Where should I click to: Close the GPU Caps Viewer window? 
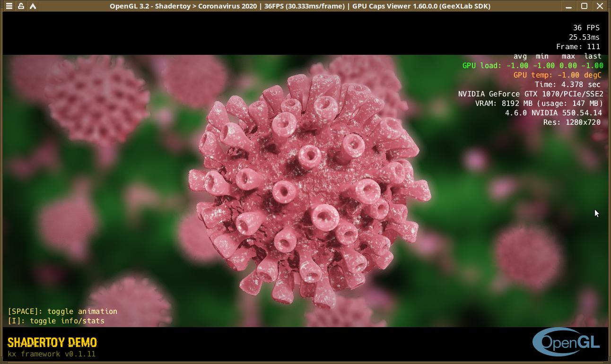click(600, 6)
